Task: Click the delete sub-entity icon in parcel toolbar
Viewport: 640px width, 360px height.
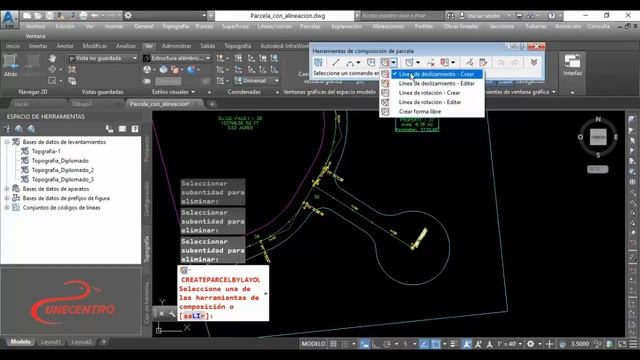Action: click(x=431, y=62)
